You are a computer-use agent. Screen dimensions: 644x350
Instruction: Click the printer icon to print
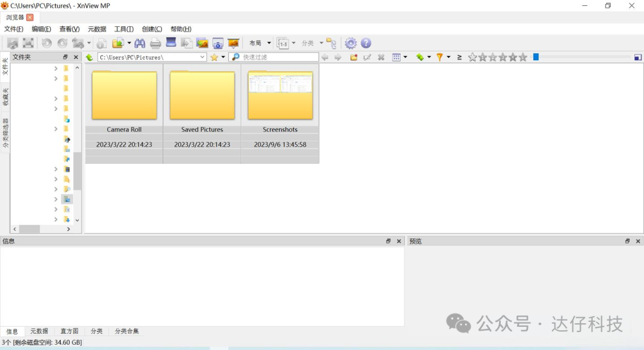156,43
